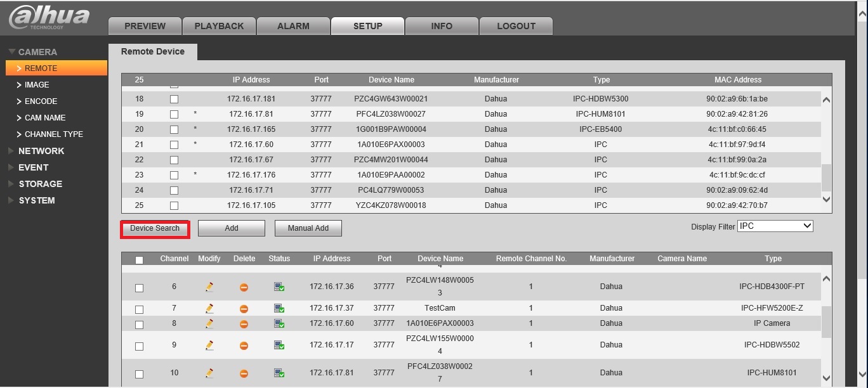Delete channel 7 TestCam entry
Screen dimensions: 868x388
[244, 309]
